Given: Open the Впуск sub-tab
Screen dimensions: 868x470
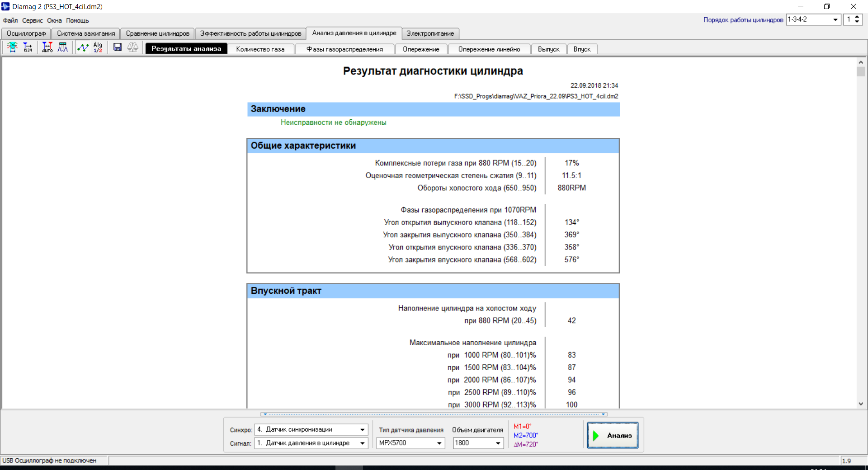Looking at the screenshot, I should 582,49.
